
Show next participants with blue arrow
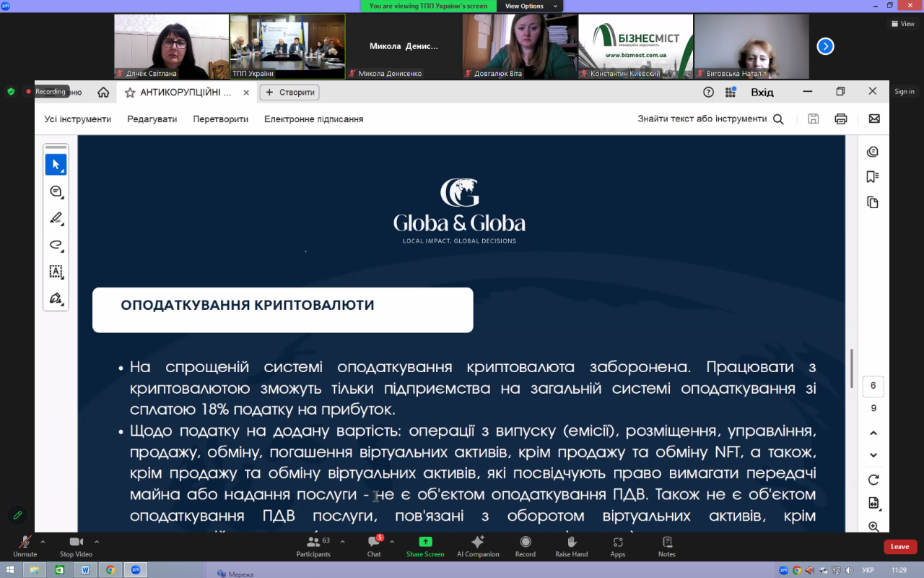[825, 46]
